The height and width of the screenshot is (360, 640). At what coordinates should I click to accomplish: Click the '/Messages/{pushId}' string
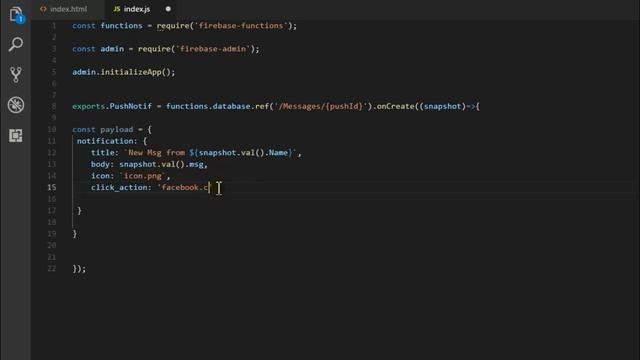[x=320, y=107]
